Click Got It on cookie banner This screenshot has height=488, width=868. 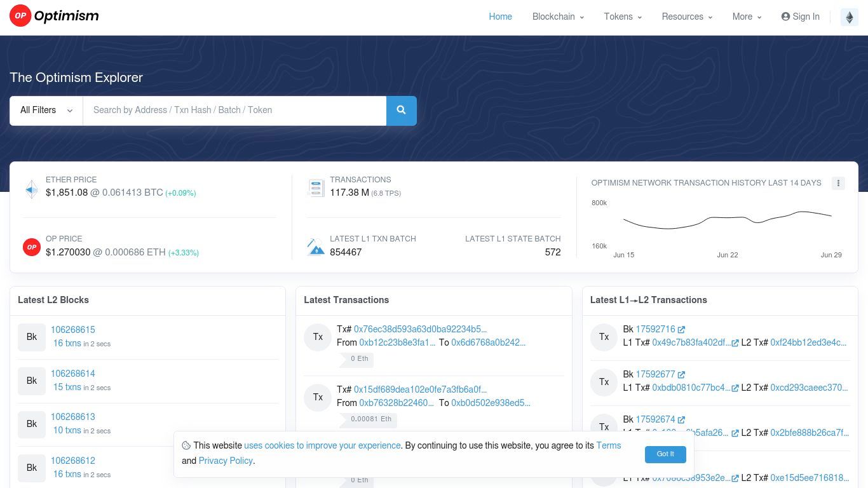pyautogui.click(x=665, y=454)
